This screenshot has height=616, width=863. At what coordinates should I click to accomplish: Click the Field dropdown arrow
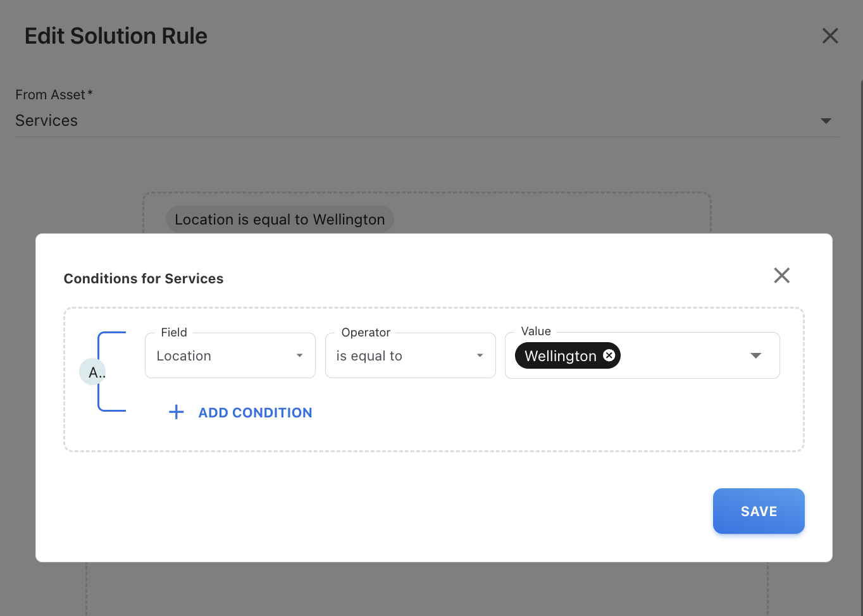pos(299,356)
